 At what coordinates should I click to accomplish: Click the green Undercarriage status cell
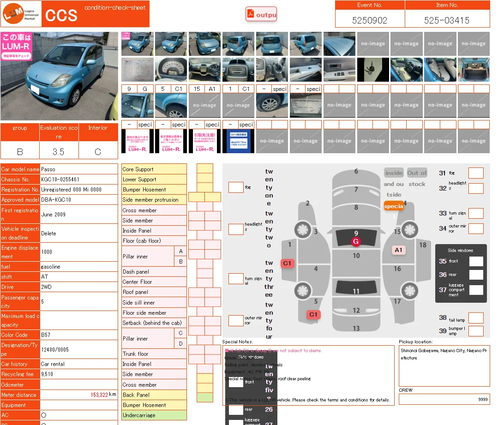click(205, 397)
